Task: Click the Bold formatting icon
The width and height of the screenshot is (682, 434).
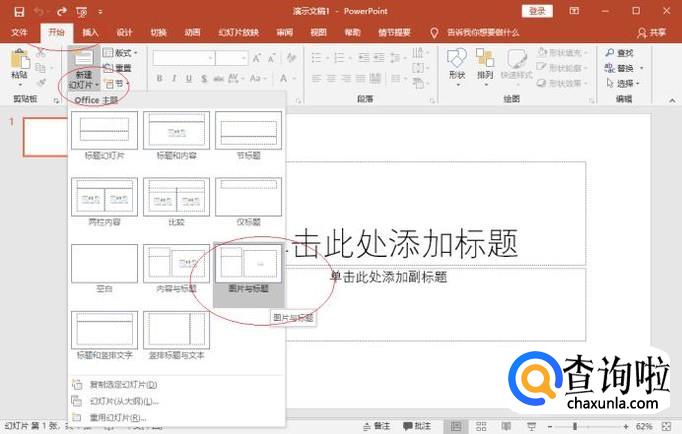Action: (159, 79)
